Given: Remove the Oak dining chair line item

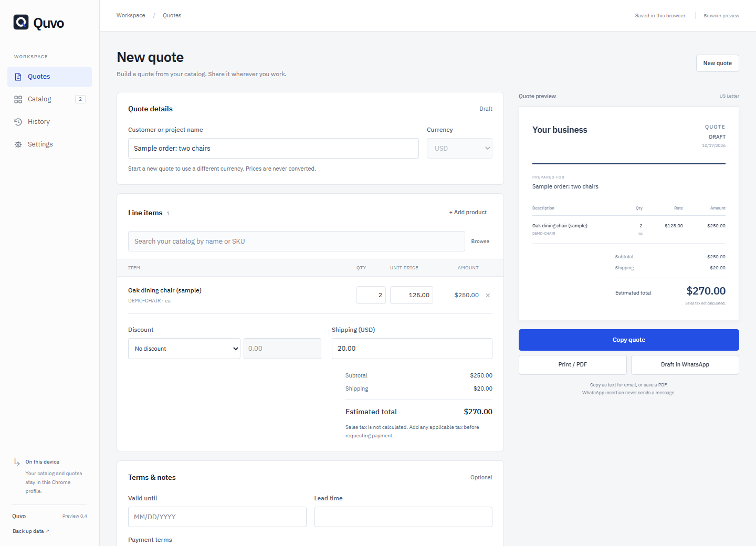Looking at the screenshot, I should [x=488, y=295].
